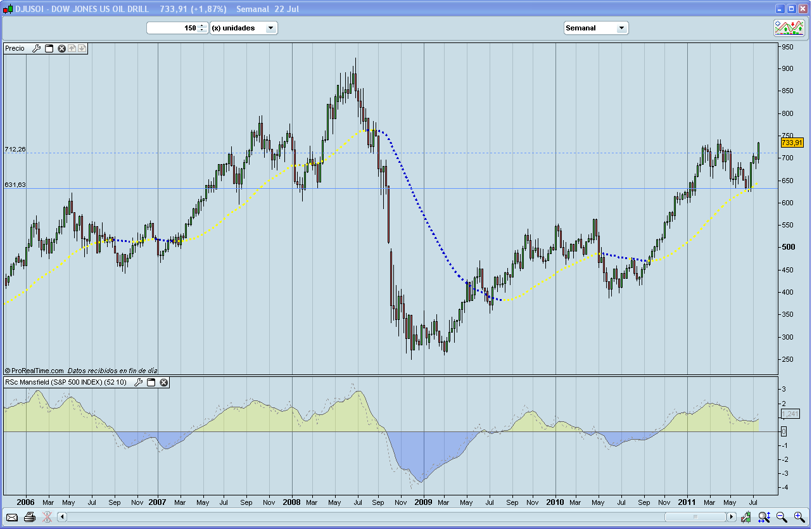
Task: Zoom out using minus magnifier
Action: click(x=782, y=517)
